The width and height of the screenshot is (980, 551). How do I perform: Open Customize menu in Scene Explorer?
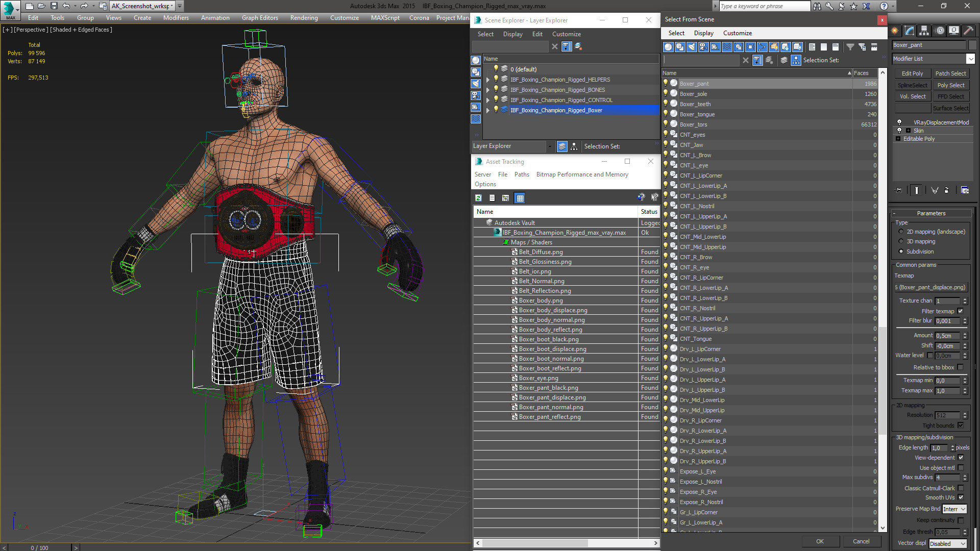pos(566,34)
